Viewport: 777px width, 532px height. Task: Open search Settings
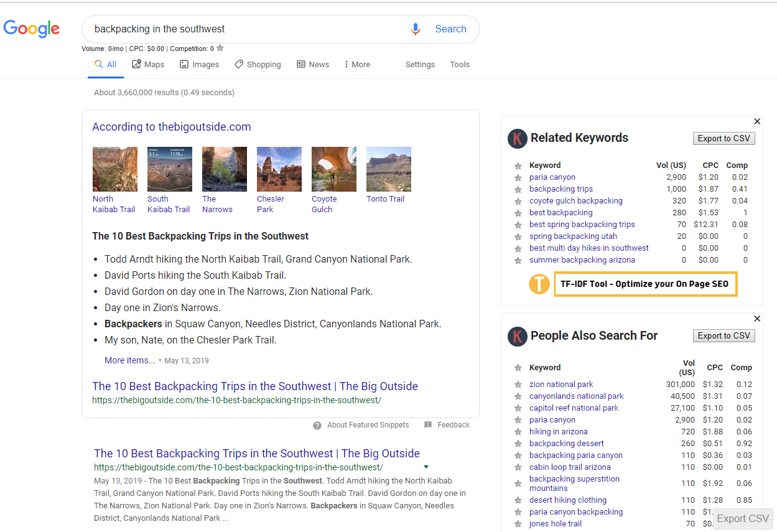[420, 65]
